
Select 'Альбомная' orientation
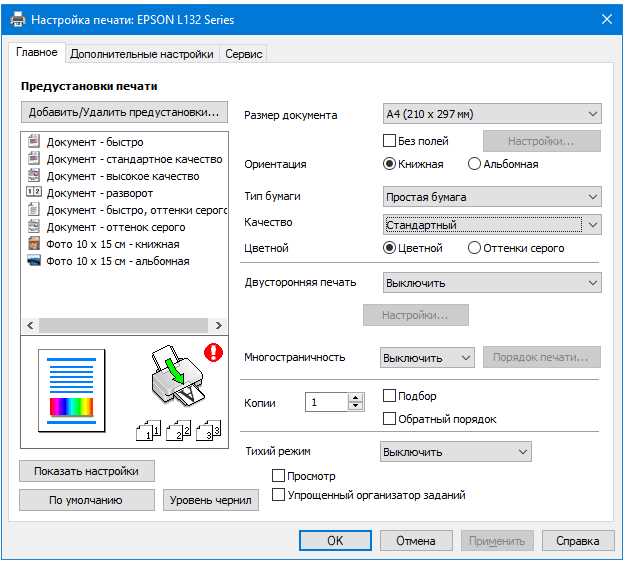[474, 164]
